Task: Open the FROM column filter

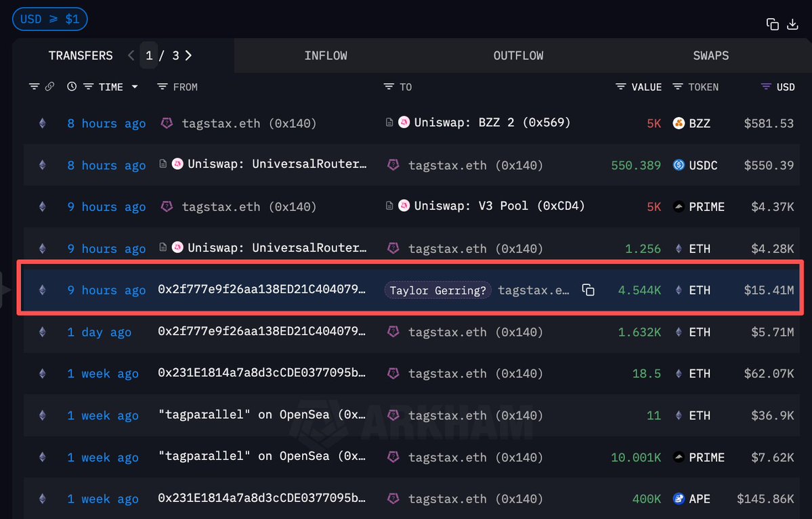Action: [x=162, y=87]
